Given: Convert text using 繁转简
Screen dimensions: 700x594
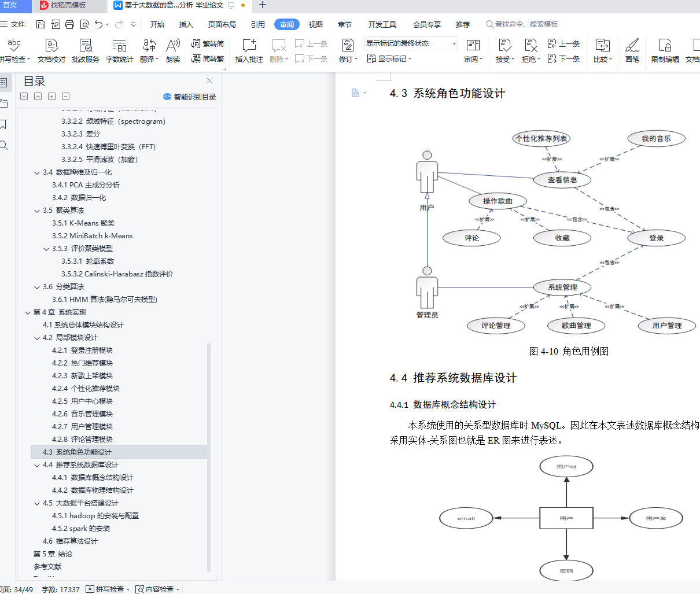Looking at the screenshot, I should pyautogui.click(x=208, y=44).
